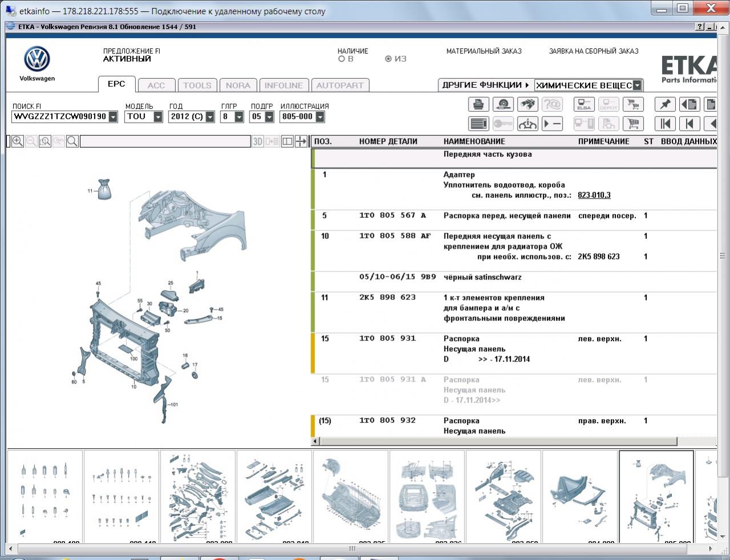Select the 'В' availability radio button
730x560 pixels.
click(342, 59)
